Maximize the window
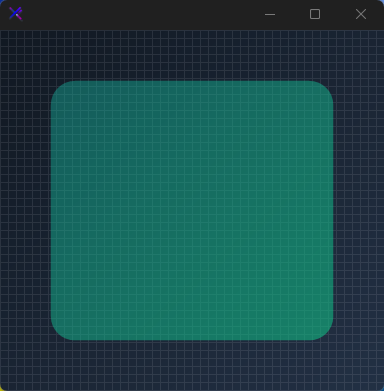The height and width of the screenshot is (391, 384). coord(315,14)
